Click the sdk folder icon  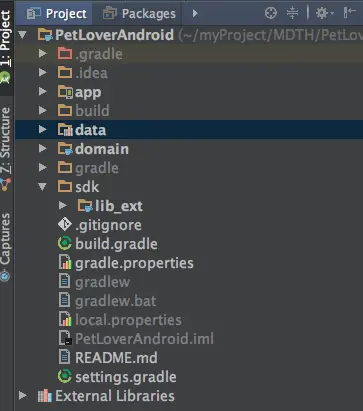pyautogui.click(x=65, y=186)
